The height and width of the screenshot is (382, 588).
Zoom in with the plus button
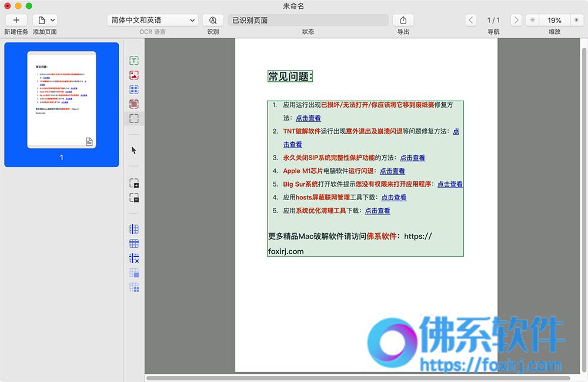576,20
